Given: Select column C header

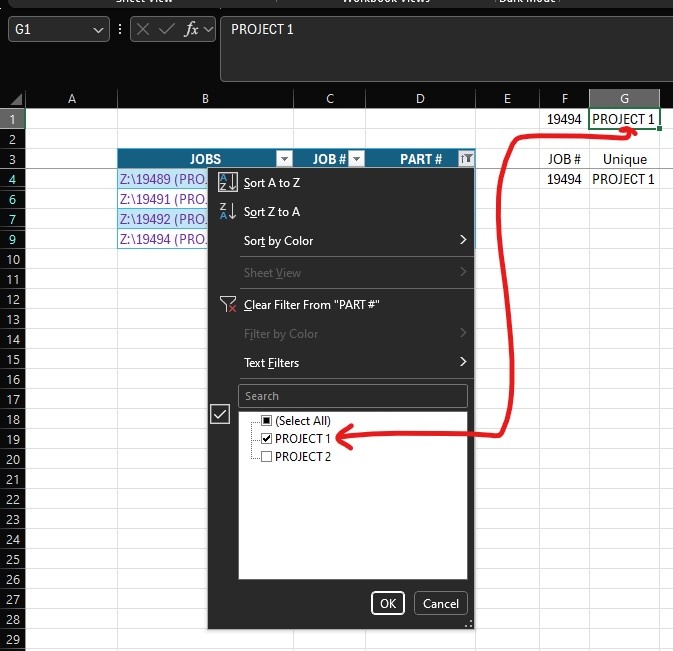Looking at the screenshot, I should point(330,99).
